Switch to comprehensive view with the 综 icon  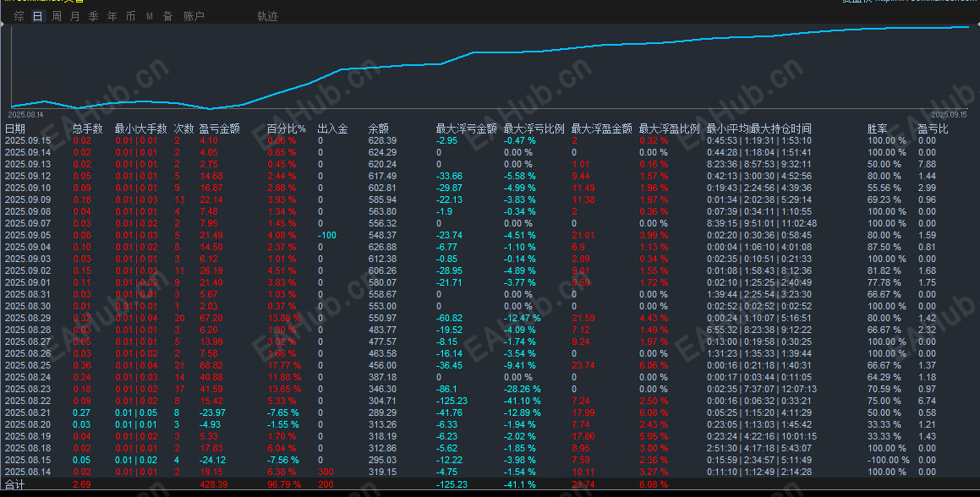(x=18, y=16)
